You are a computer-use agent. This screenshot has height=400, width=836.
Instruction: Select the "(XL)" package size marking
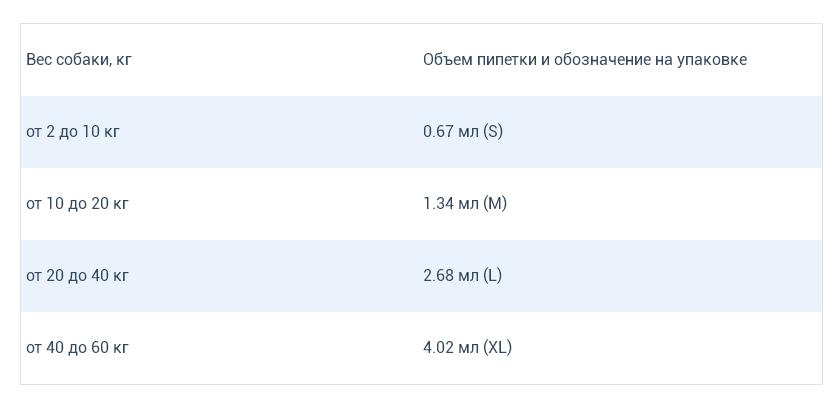click(x=497, y=348)
